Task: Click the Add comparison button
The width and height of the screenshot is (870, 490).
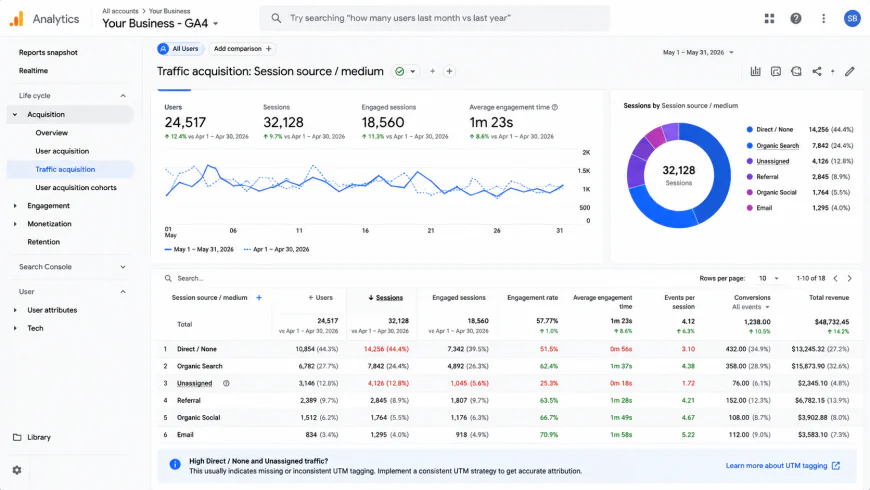Action: [x=242, y=49]
